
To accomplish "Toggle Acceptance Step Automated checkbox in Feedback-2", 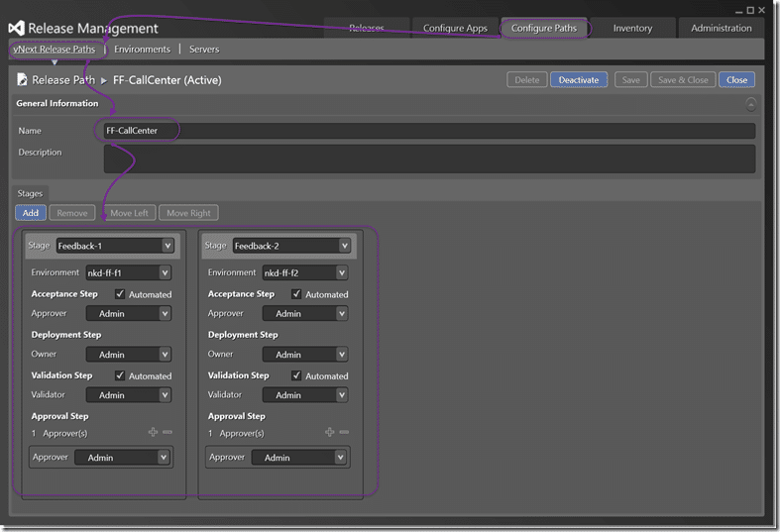I will click(296, 294).
